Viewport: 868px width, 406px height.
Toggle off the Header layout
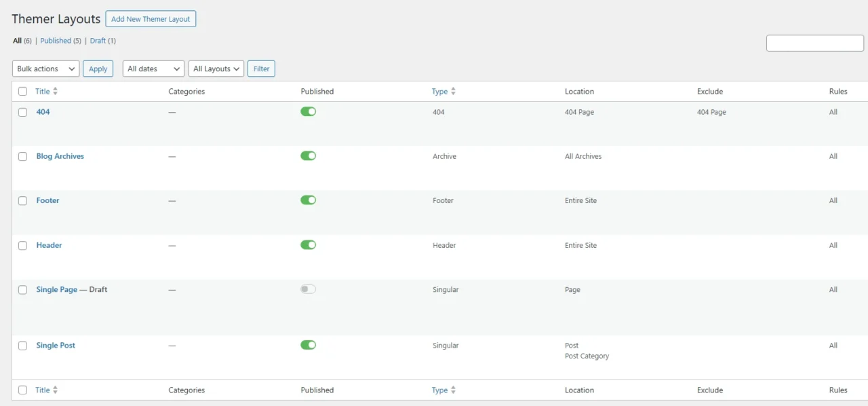click(x=308, y=244)
